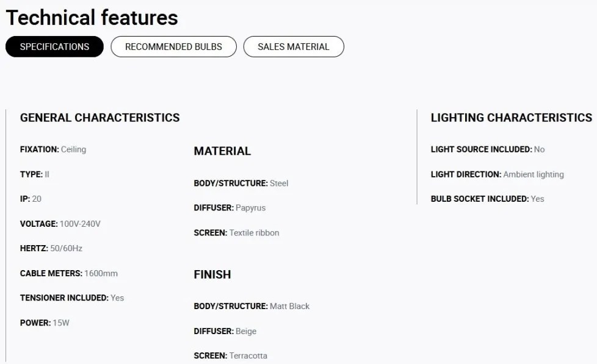Select the Specifications tab
This screenshot has height=364, width=597.
(x=54, y=47)
